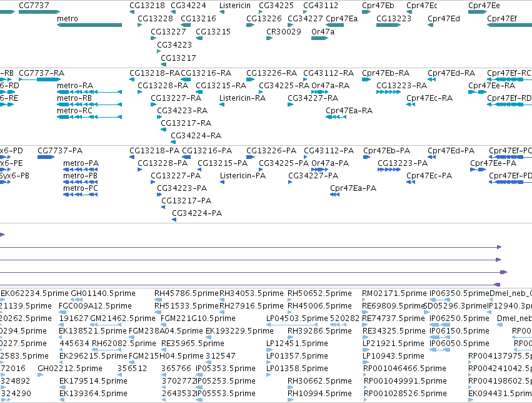Select the CG34224 gene label
This screenshot has width=532, height=403.
[x=188, y=6]
